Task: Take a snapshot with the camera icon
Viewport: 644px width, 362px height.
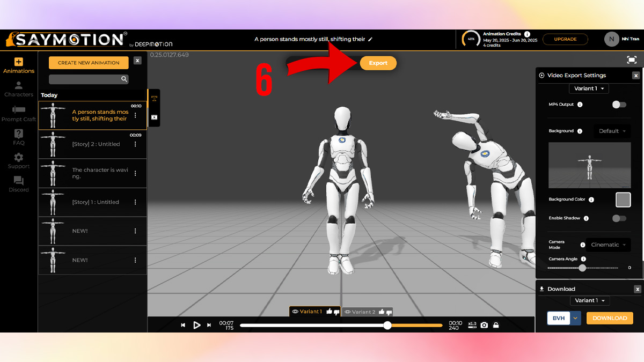Action: pos(484,325)
